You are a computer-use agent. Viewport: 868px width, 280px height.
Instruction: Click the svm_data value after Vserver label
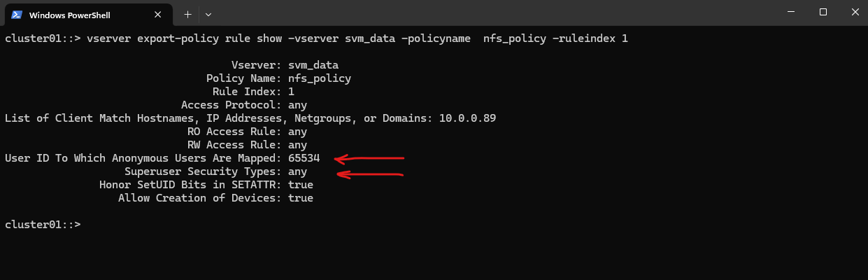(313, 65)
